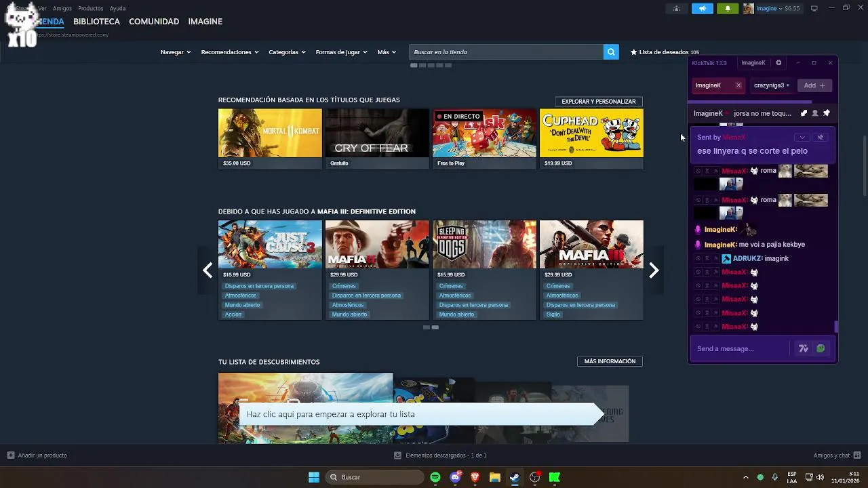Click the Windows Start button
Image resolution: width=868 pixels, height=488 pixels.
(314, 477)
